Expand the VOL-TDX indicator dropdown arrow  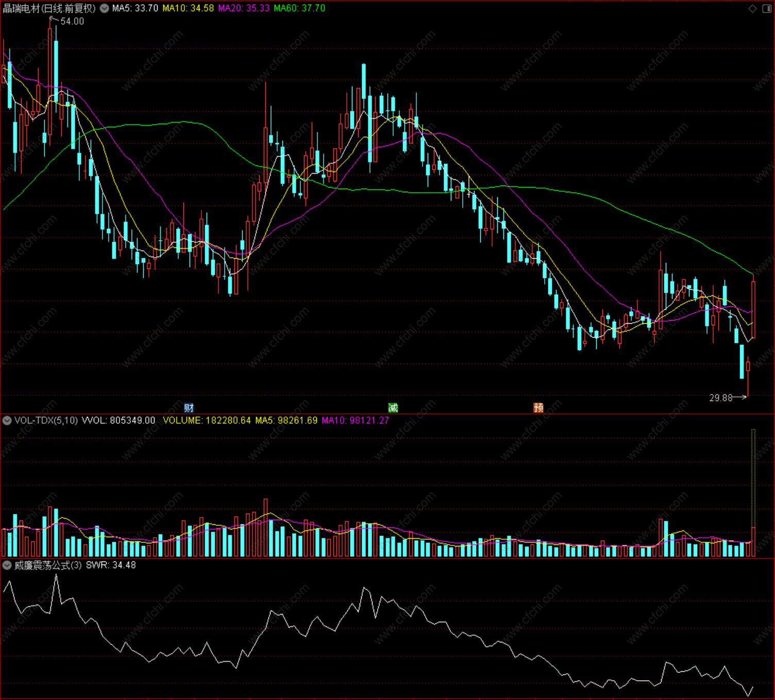click(7, 421)
